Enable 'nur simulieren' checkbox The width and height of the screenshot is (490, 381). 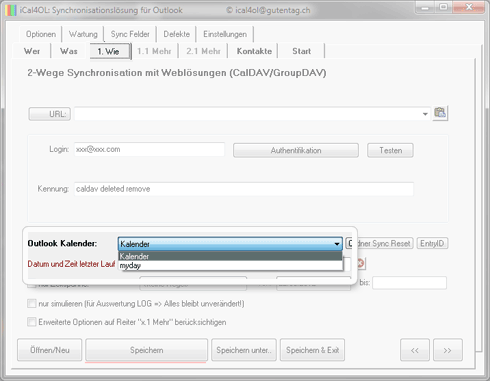click(x=32, y=304)
